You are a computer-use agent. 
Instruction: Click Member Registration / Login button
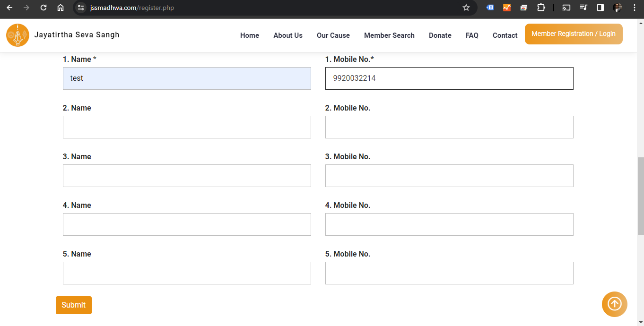point(573,34)
